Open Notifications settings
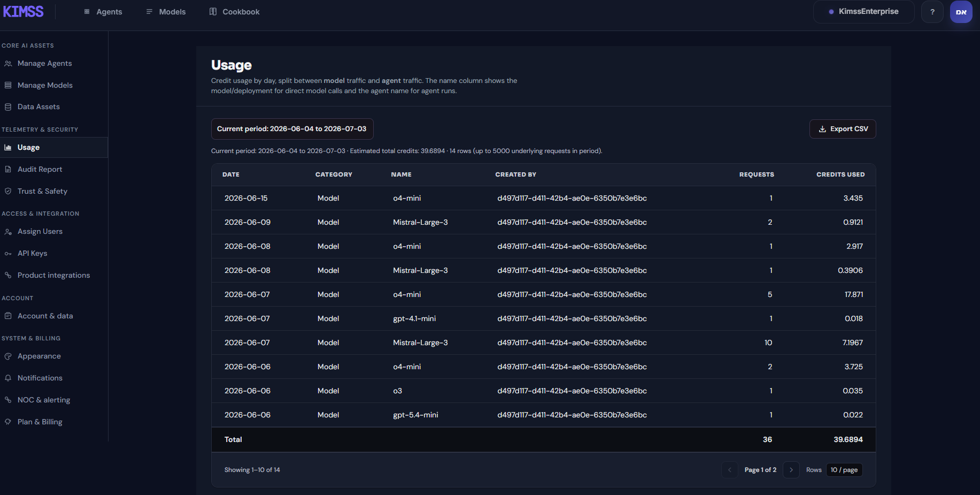Viewport: 980px width, 495px height. coord(53,378)
